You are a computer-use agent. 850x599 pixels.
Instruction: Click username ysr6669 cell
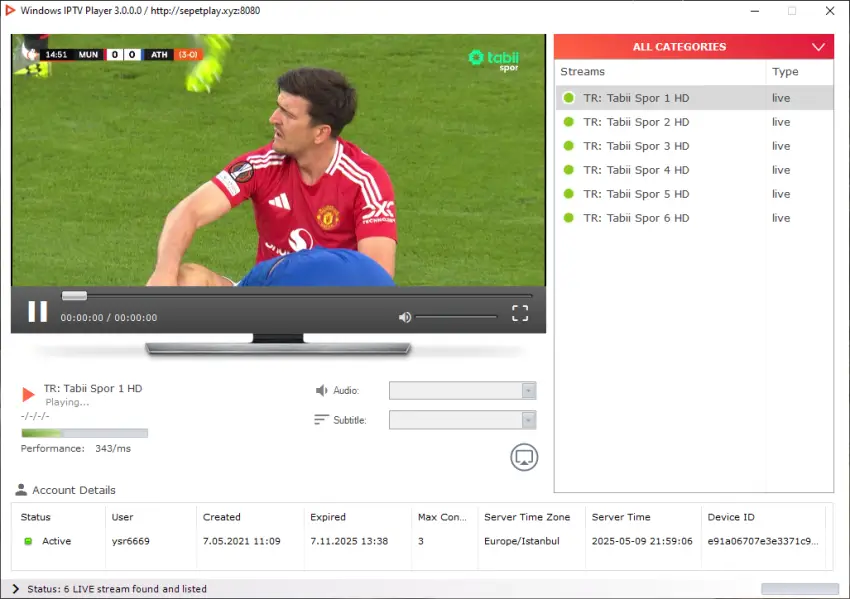[x=130, y=541]
